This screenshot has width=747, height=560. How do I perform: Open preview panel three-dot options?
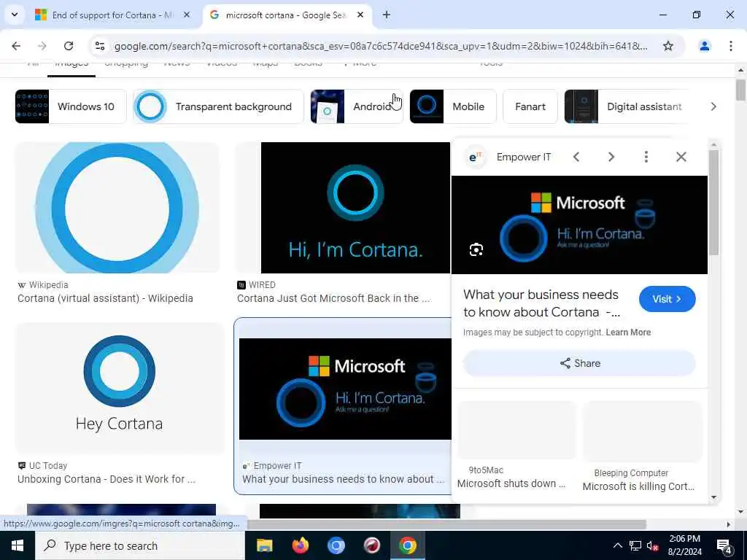tap(646, 157)
